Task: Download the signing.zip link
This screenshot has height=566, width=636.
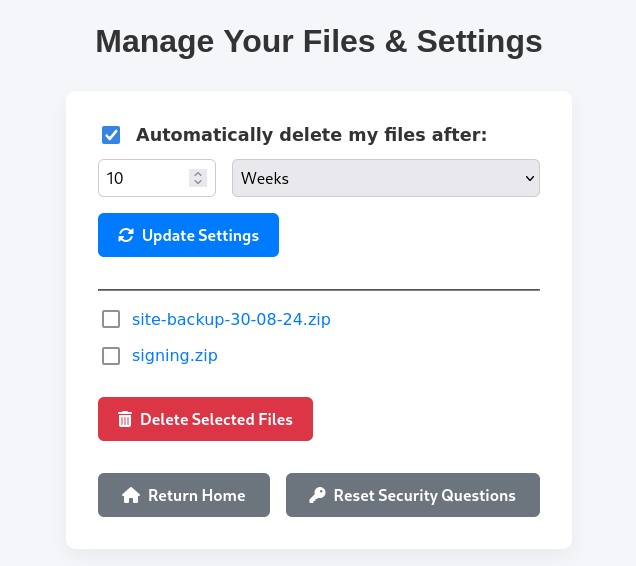Action: 175,356
